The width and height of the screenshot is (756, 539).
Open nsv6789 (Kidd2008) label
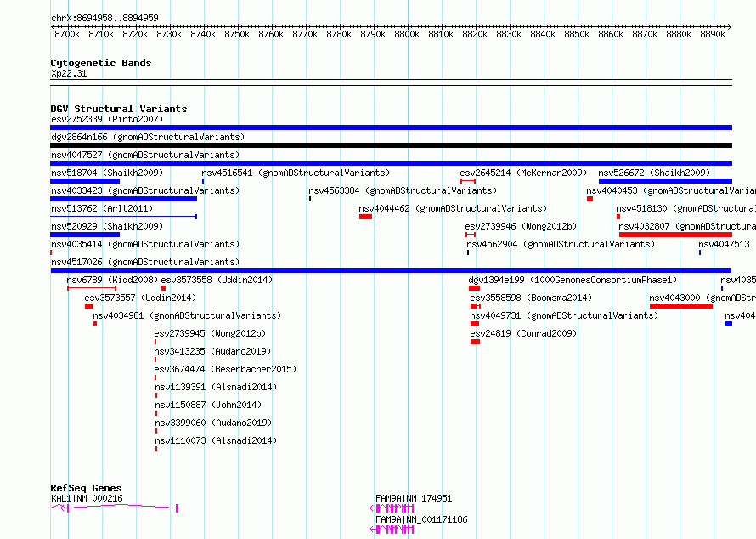coord(112,280)
